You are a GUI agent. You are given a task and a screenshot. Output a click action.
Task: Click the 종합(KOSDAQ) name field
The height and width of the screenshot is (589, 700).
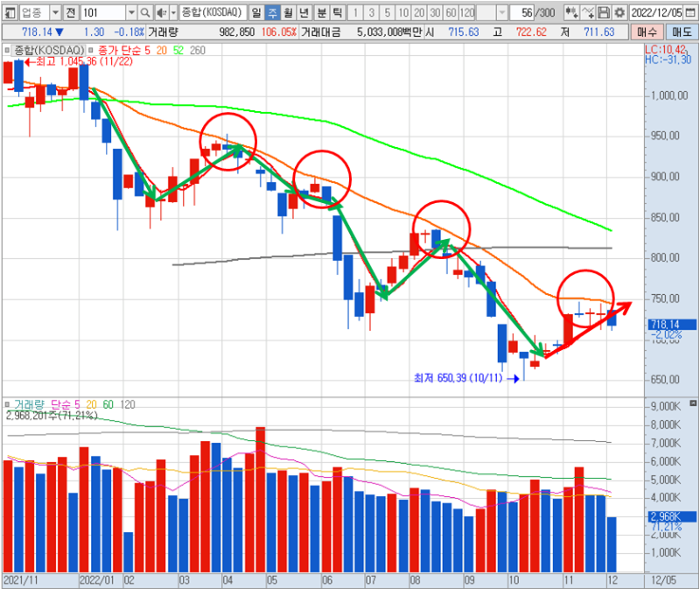213,12
